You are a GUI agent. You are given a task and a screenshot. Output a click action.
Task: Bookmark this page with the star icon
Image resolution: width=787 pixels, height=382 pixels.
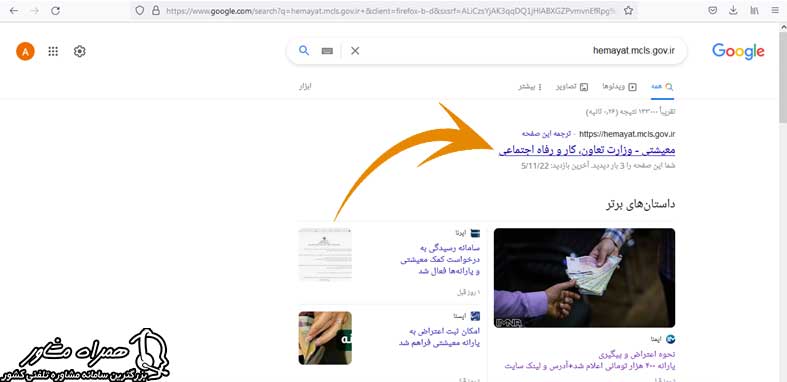coord(628,11)
